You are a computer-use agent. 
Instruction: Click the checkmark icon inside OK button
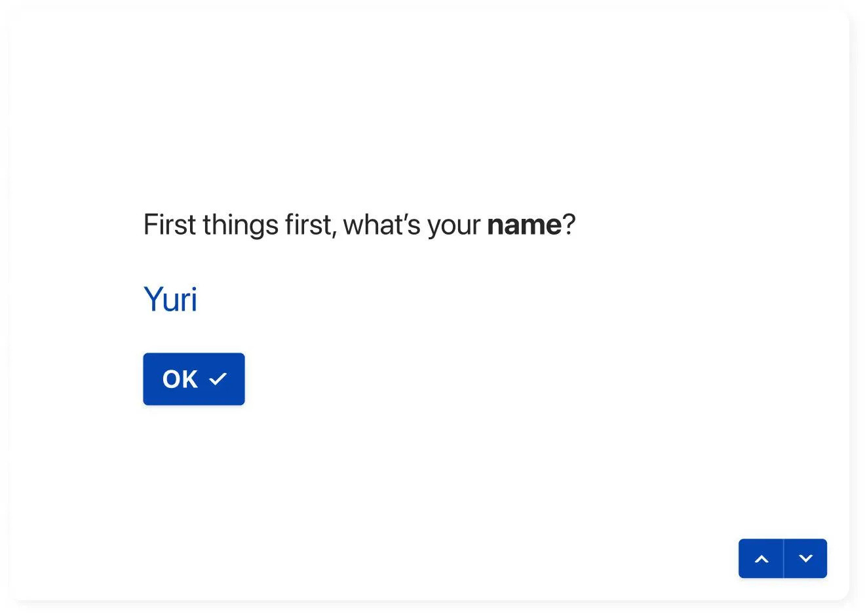tap(218, 379)
